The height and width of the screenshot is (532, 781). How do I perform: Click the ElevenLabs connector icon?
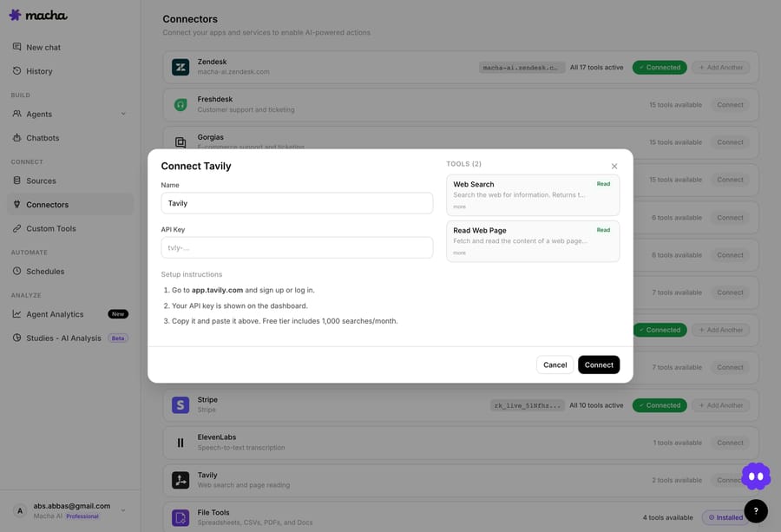coord(180,443)
